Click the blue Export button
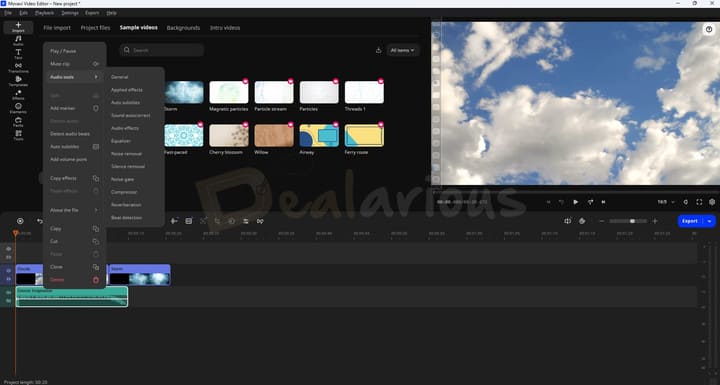Viewport: 720px width, 385px height. 690,221
